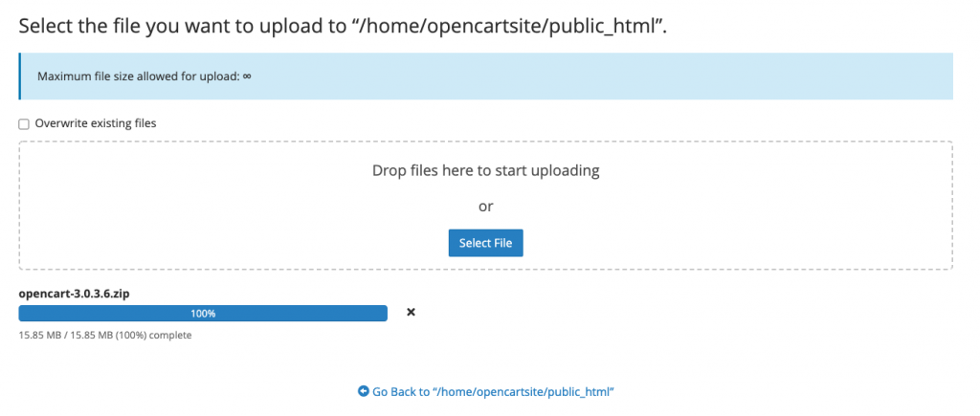Click the dark blue left edge of the banner
Image resolution: width=980 pixels, height=416 pixels.
coord(20,77)
